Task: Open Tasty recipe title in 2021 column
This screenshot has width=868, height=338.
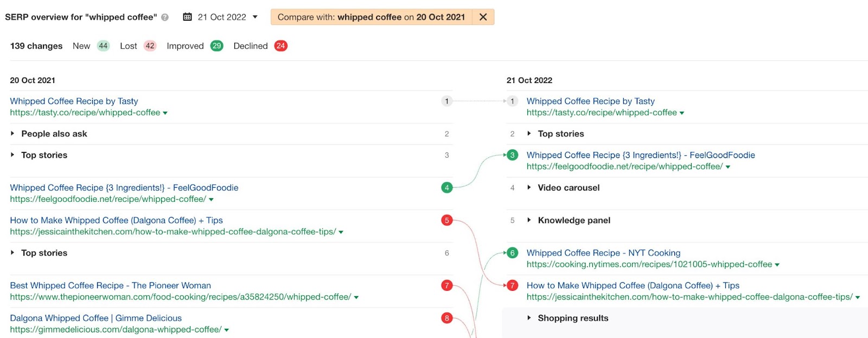Action: [x=74, y=101]
